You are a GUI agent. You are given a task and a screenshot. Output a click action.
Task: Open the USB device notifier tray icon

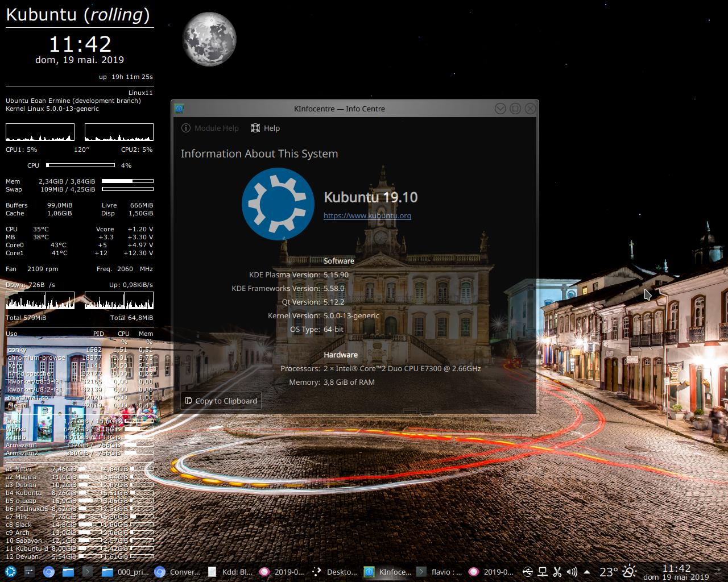[x=527, y=572]
